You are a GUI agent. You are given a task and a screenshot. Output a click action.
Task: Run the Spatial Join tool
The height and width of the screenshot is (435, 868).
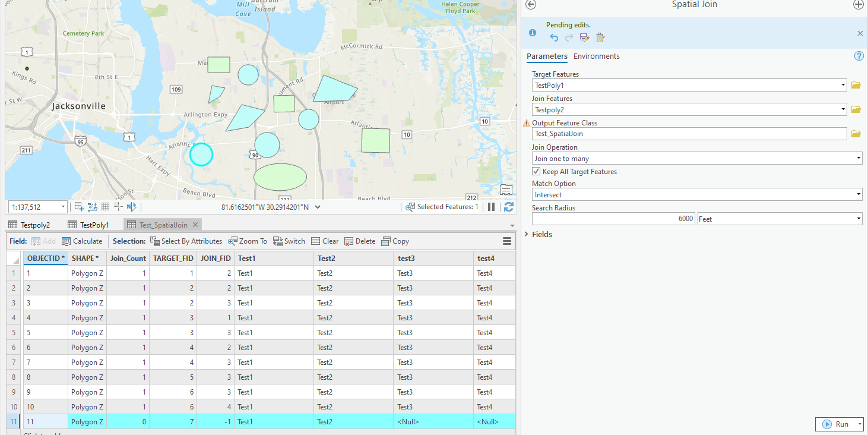838,424
